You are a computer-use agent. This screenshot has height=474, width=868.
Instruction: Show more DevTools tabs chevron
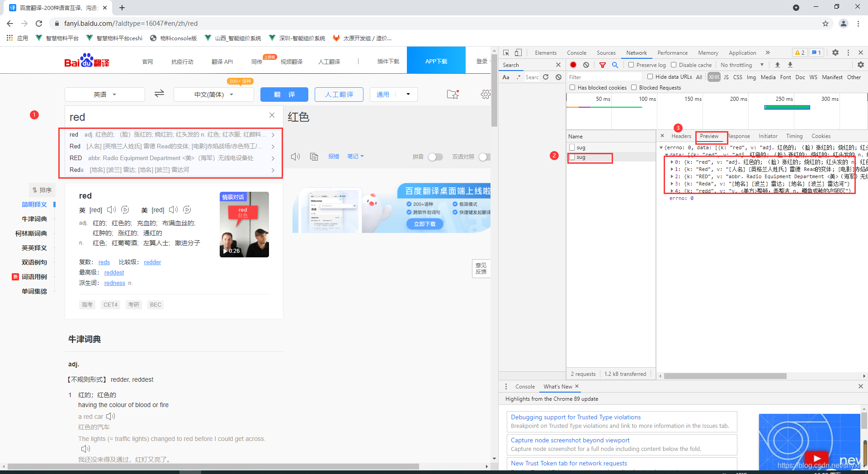click(x=768, y=52)
